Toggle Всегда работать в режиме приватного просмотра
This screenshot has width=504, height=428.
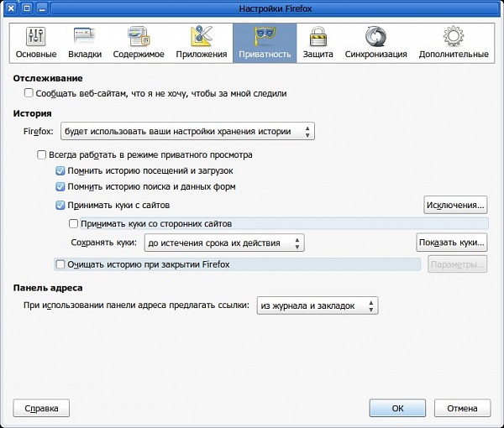pyautogui.click(x=43, y=155)
